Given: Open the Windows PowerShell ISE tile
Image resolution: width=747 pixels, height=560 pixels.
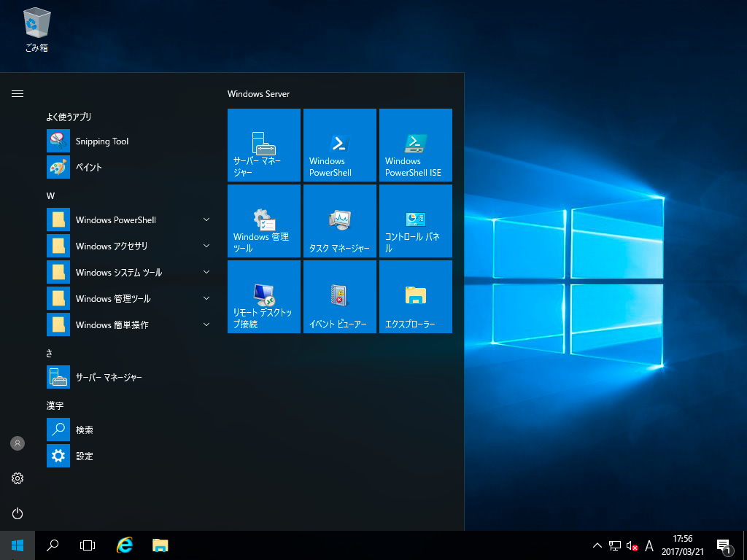Looking at the screenshot, I should click(x=416, y=145).
